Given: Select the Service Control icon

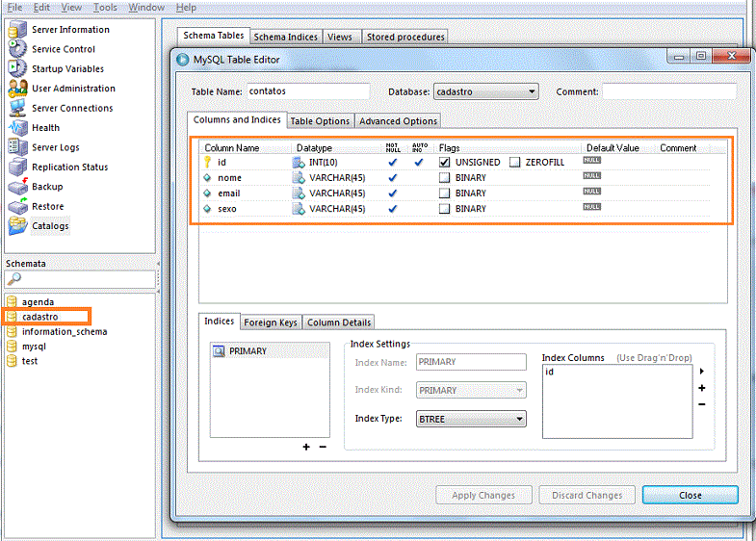Looking at the screenshot, I should coord(17,49).
